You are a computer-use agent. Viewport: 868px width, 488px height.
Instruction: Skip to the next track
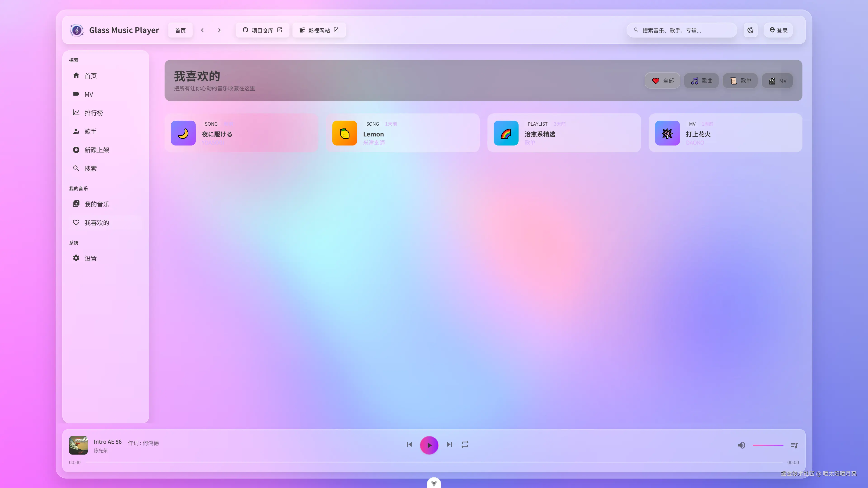tap(450, 445)
